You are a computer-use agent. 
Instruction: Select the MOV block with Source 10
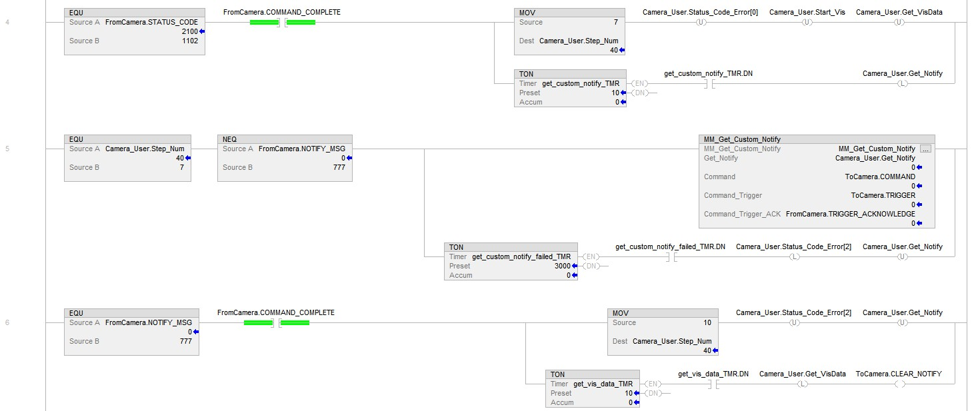point(663,331)
